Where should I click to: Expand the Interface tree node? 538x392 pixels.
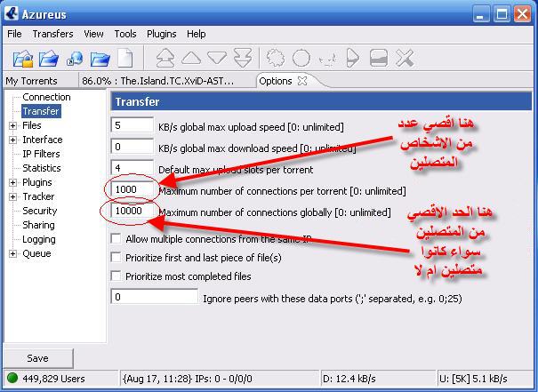click(x=12, y=140)
